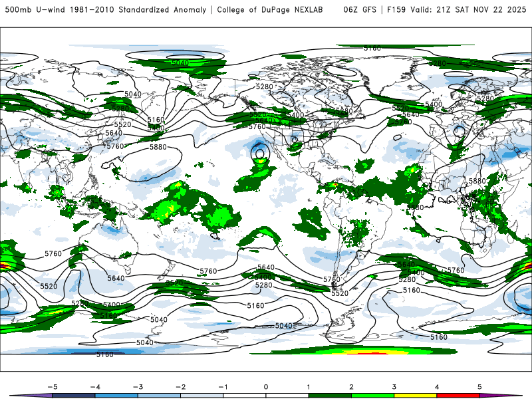The height and width of the screenshot is (399, 532).
Task: Click the positive '3' colorbar tick label
Action: point(394,387)
